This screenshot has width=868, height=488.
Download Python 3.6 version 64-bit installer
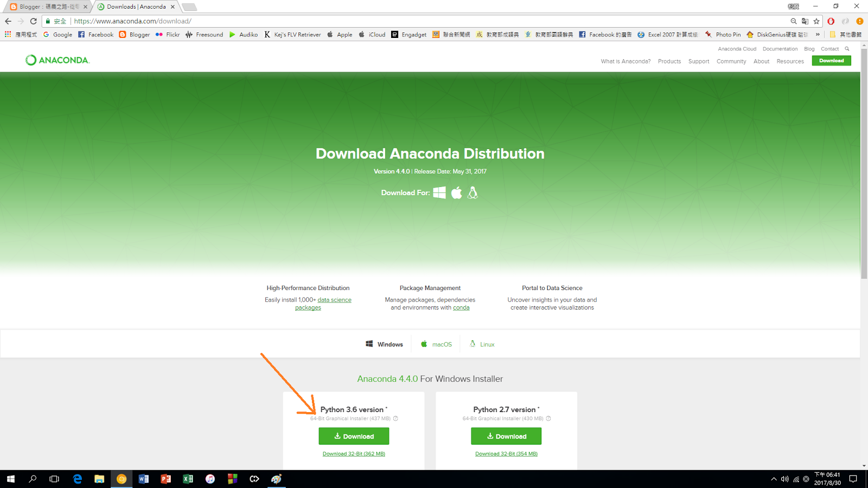(354, 436)
